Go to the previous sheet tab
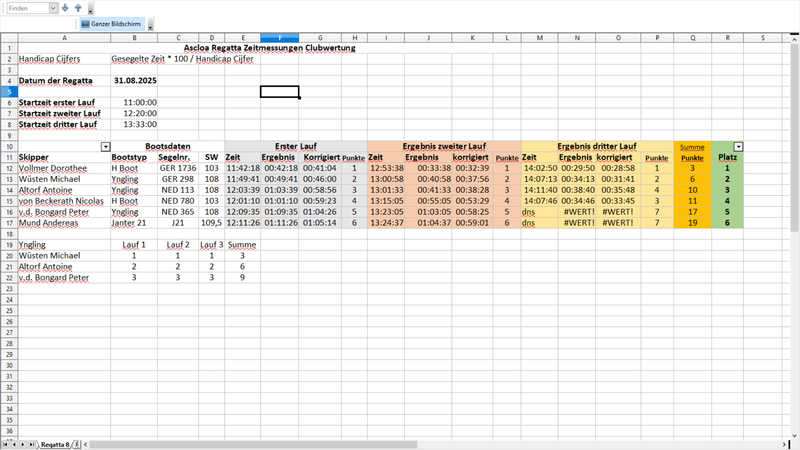Screen dimensions: 800x450 pos(14,444)
